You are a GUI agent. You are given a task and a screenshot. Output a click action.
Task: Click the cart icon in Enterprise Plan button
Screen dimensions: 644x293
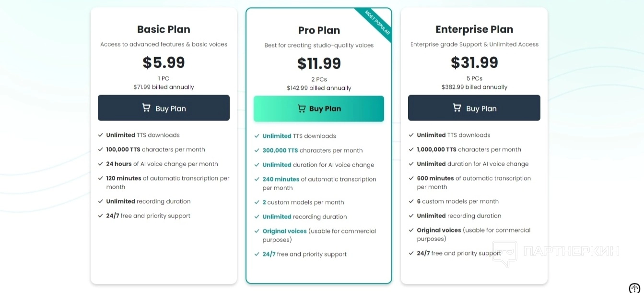[457, 108]
